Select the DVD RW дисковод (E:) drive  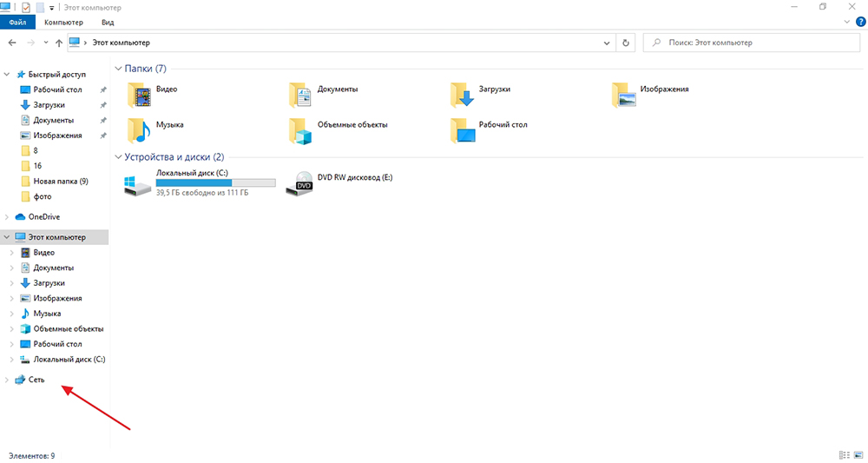(339, 183)
